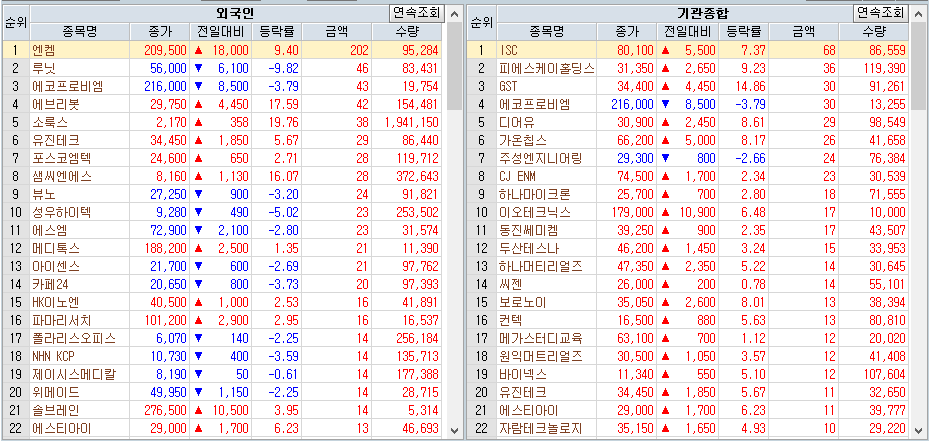
Task: Click 수량 column header in 외국인 panel
Action: (x=407, y=31)
